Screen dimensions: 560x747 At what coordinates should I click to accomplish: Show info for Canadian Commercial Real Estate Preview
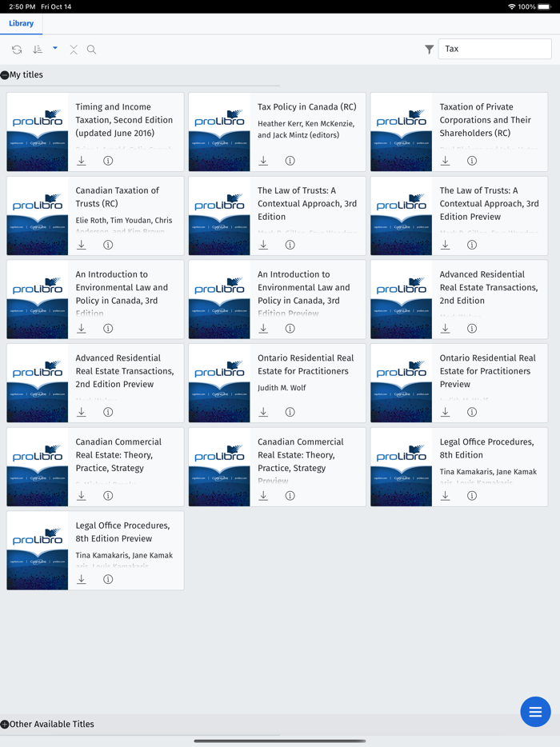click(290, 496)
